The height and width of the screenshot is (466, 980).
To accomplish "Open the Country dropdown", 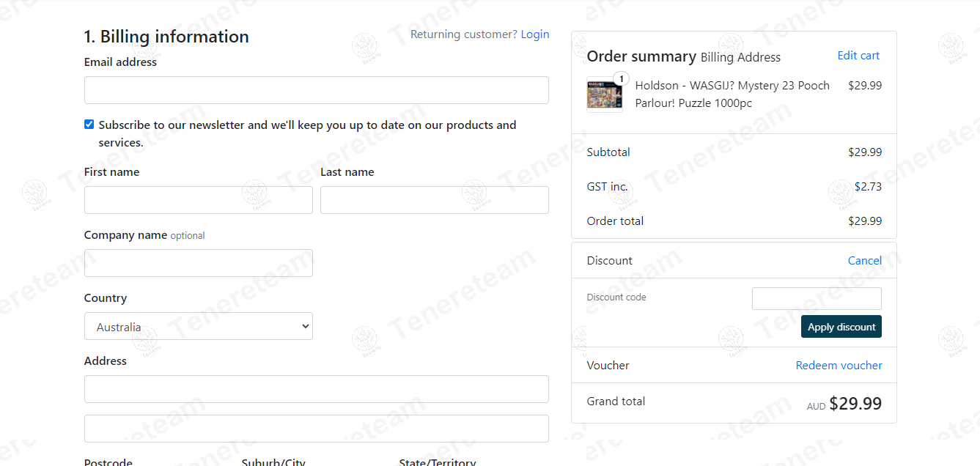I will point(199,326).
